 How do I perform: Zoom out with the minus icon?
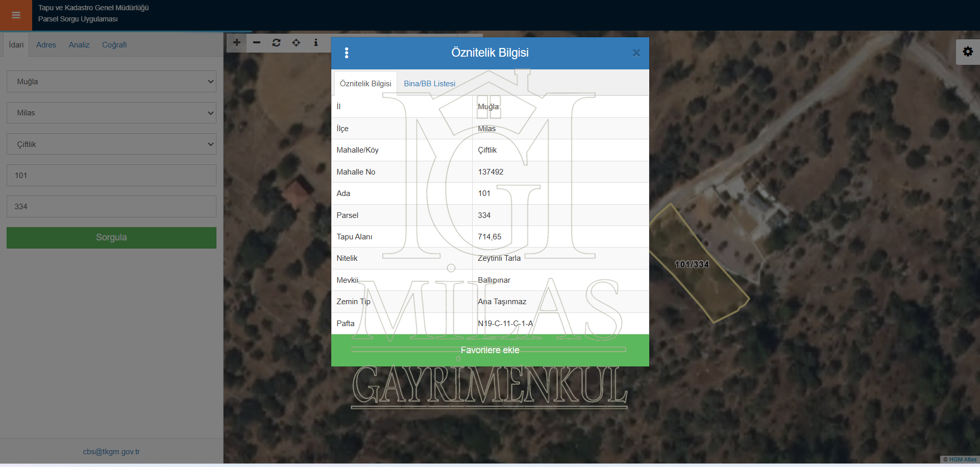coord(257,43)
